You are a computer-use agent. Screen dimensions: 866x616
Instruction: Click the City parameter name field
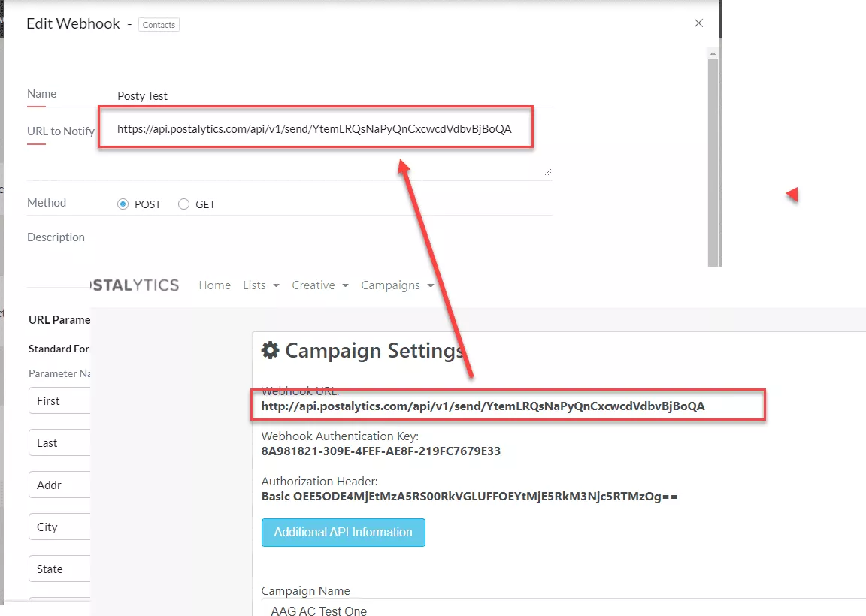point(59,527)
